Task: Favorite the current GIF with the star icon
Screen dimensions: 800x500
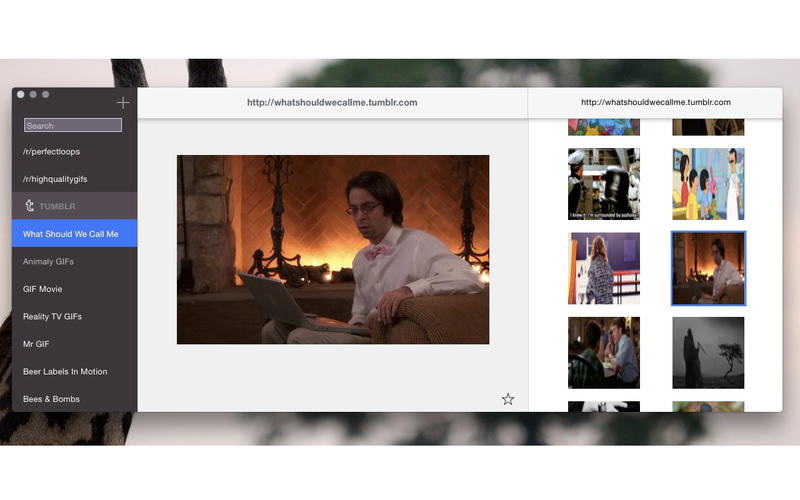Action: click(508, 399)
